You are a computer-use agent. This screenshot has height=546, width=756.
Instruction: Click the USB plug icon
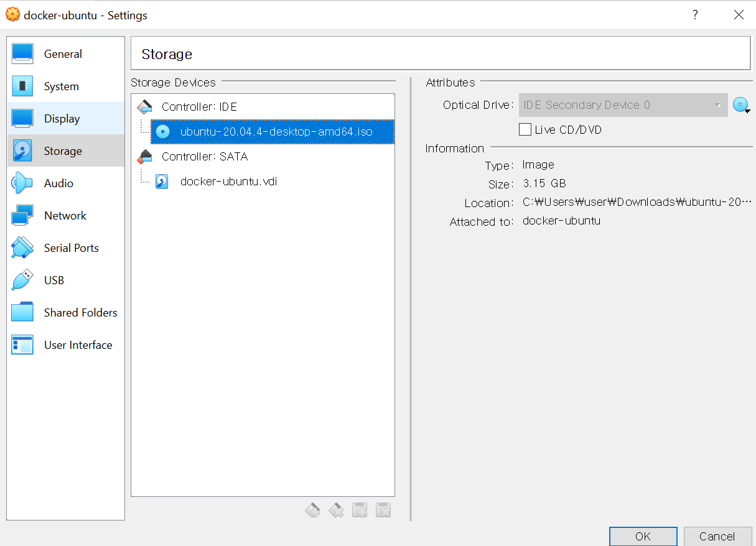22,280
